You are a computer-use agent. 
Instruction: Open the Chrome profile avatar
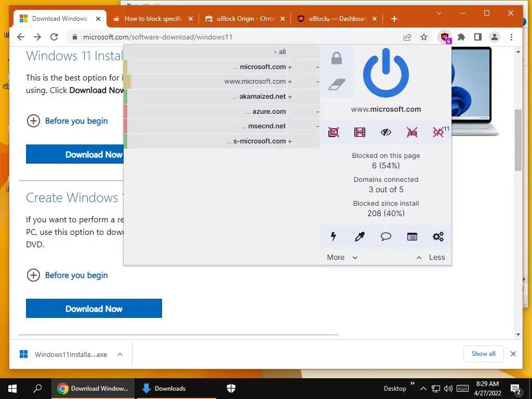pyautogui.click(x=495, y=37)
